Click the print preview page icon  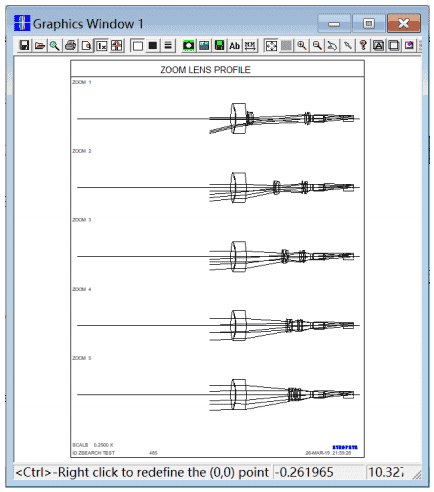tap(86, 46)
